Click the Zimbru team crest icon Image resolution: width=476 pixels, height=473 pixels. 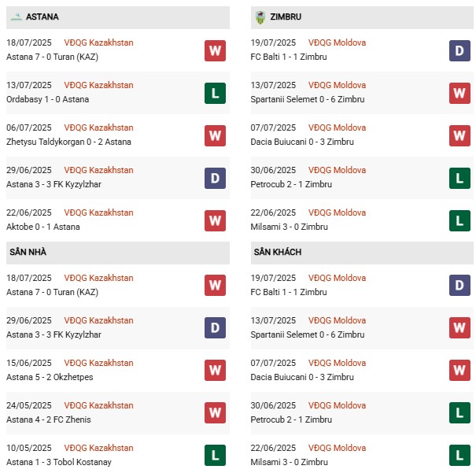click(x=260, y=17)
